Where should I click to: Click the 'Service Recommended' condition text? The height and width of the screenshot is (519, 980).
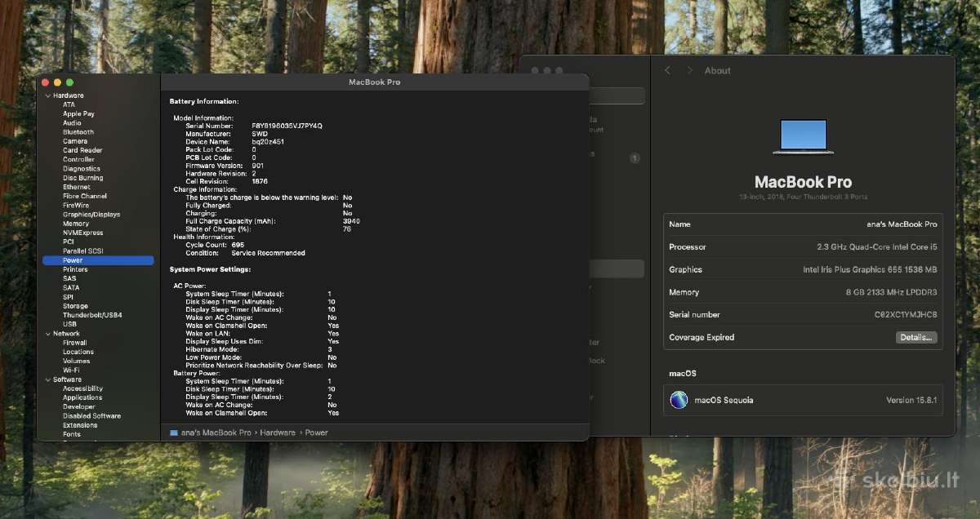[x=268, y=253]
